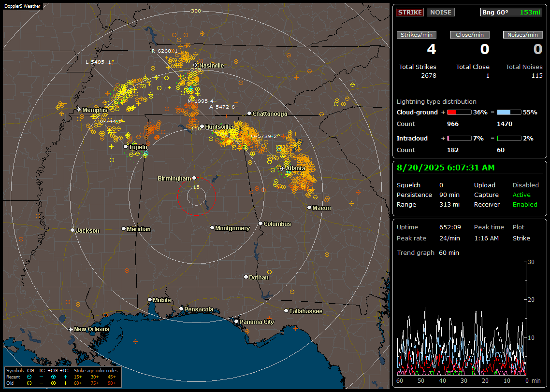Click the Strikes/min header button
The height and width of the screenshot is (392, 550).
click(x=416, y=35)
